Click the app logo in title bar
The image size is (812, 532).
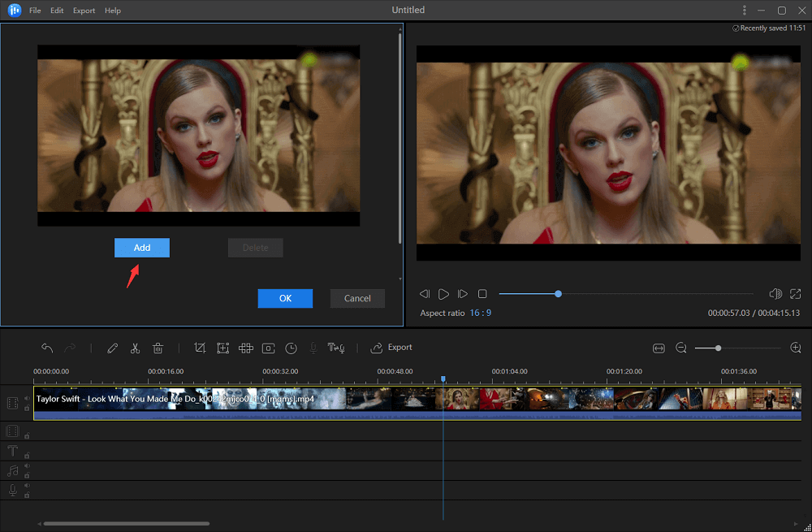pos(15,11)
